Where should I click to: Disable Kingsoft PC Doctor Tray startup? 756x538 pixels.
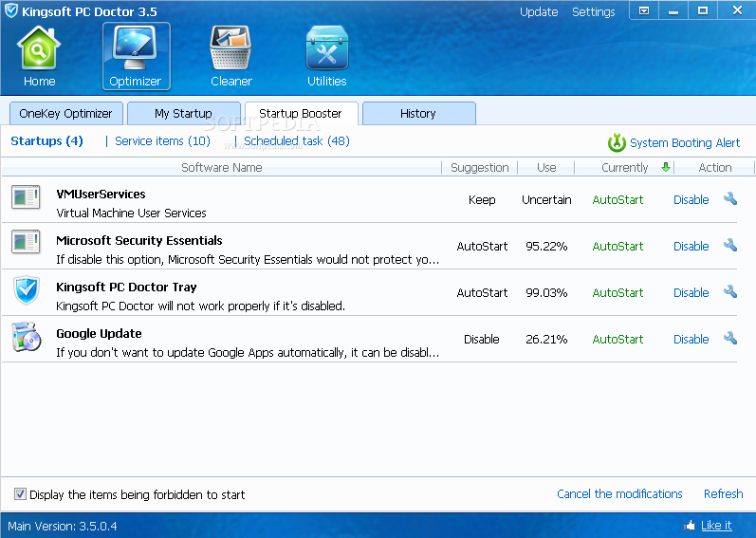pos(691,292)
